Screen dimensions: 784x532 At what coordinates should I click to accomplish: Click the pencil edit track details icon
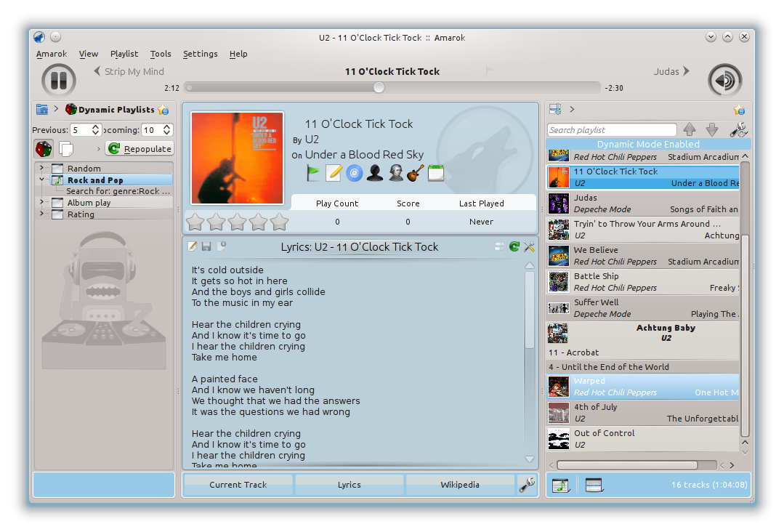point(334,173)
